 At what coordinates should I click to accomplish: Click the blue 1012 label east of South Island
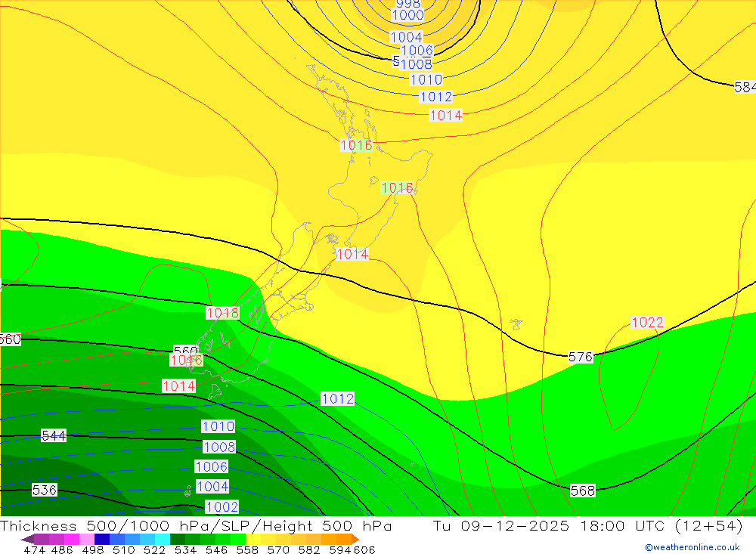(x=337, y=399)
